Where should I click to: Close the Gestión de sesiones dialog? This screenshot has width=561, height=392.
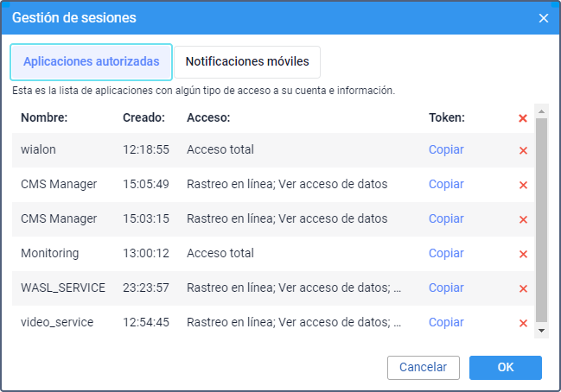tap(544, 18)
